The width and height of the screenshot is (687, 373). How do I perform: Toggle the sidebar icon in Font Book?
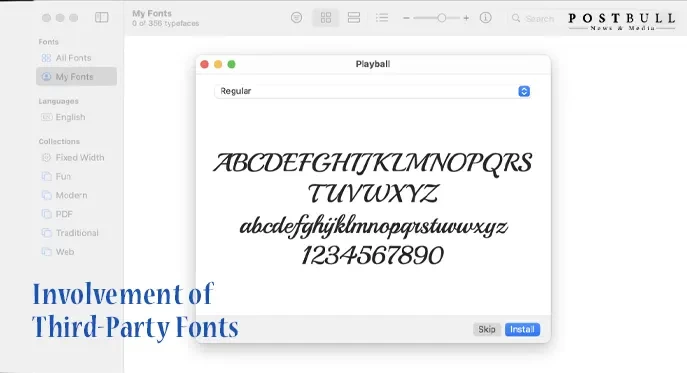pyautogui.click(x=102, y=18)
